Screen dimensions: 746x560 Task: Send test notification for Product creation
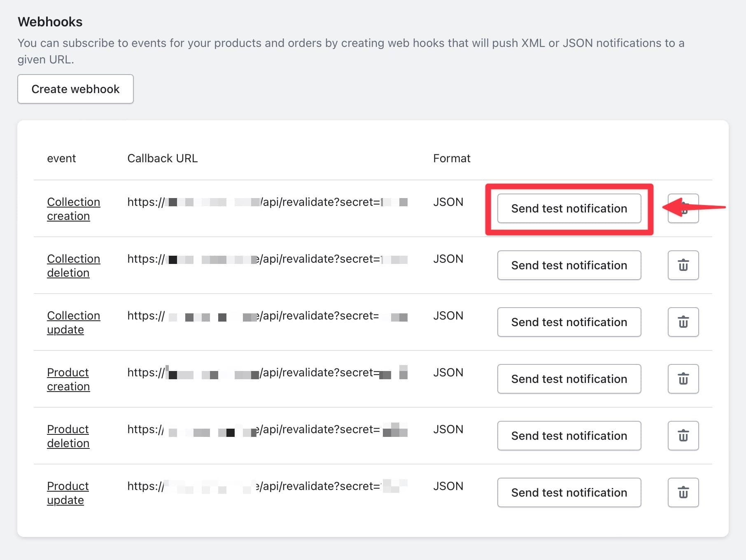(569, 379)
